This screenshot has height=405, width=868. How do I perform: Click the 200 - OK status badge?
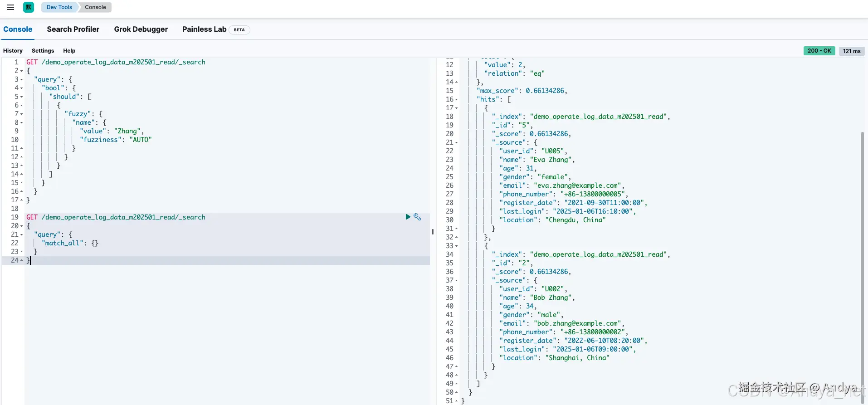819,51
